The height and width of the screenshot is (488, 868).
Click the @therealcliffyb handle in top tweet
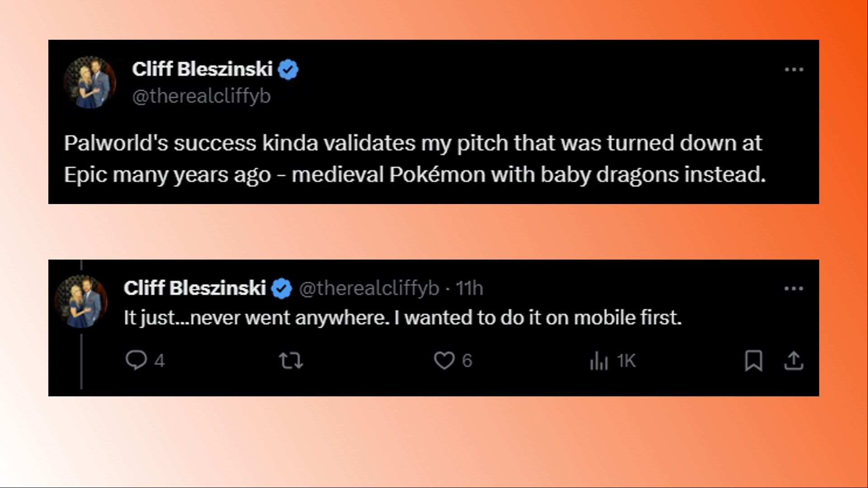click(x=201, y=96)
